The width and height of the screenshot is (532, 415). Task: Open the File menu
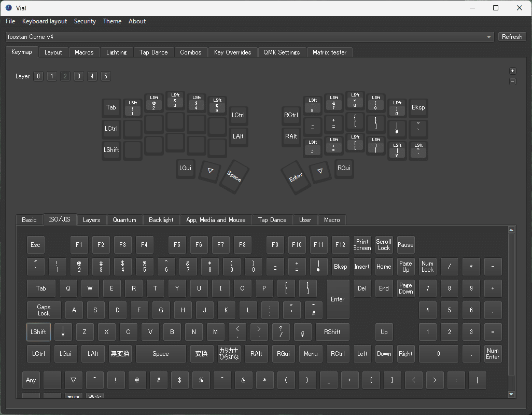click(x=10, y=21)
